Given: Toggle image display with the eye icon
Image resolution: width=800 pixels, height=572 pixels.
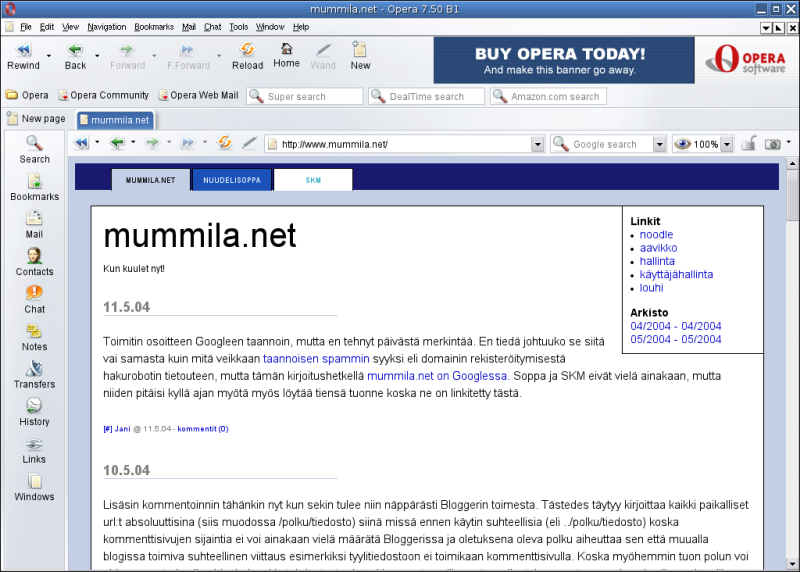Looking at the screenshot, I should point(683,144).
